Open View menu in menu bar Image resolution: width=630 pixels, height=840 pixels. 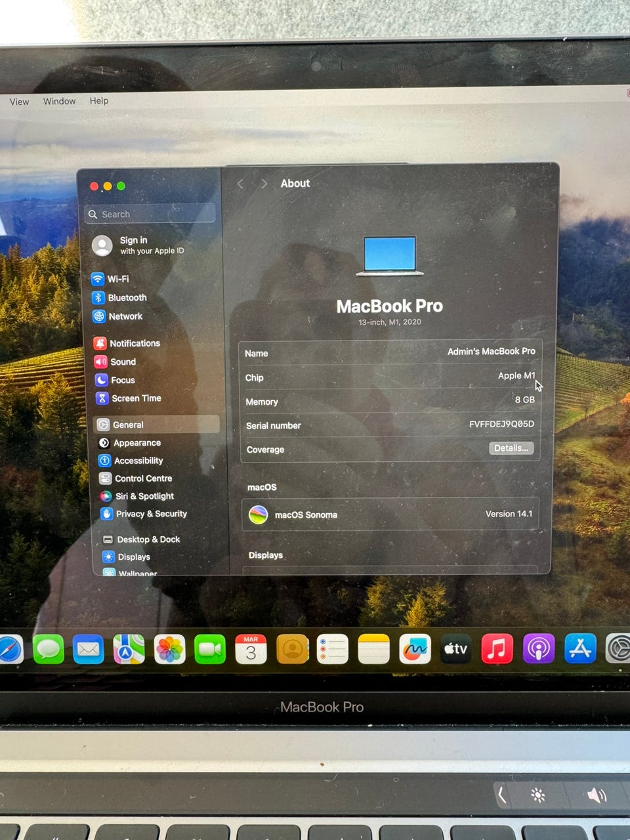click(19, 102)
